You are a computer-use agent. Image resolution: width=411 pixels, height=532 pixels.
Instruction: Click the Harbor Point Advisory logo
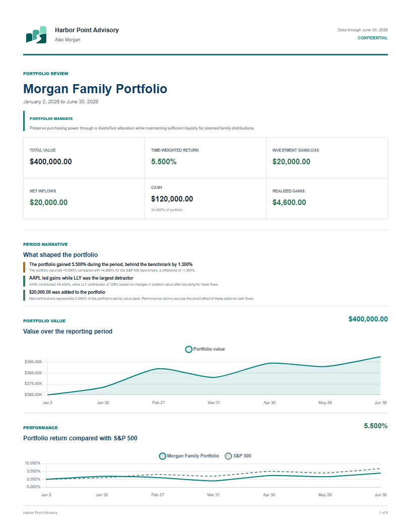(x=36, y=35)
